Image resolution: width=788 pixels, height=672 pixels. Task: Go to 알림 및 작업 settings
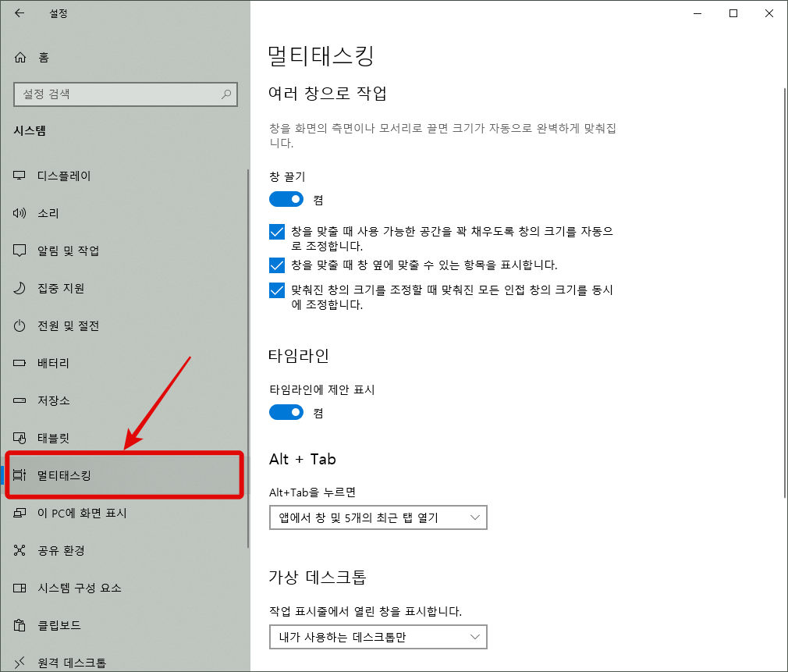click(125, 251)
